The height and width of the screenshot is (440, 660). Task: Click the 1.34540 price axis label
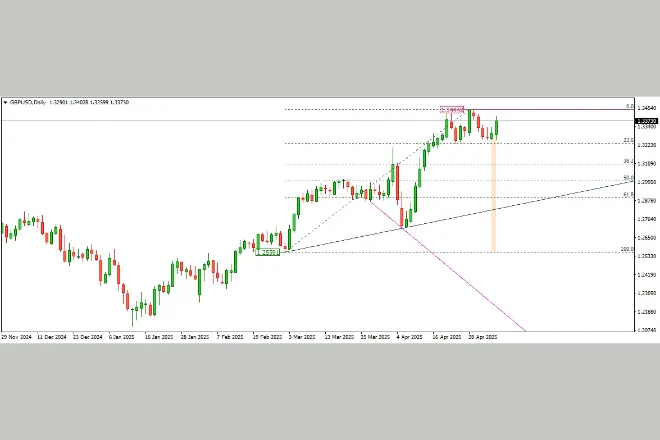647,108
